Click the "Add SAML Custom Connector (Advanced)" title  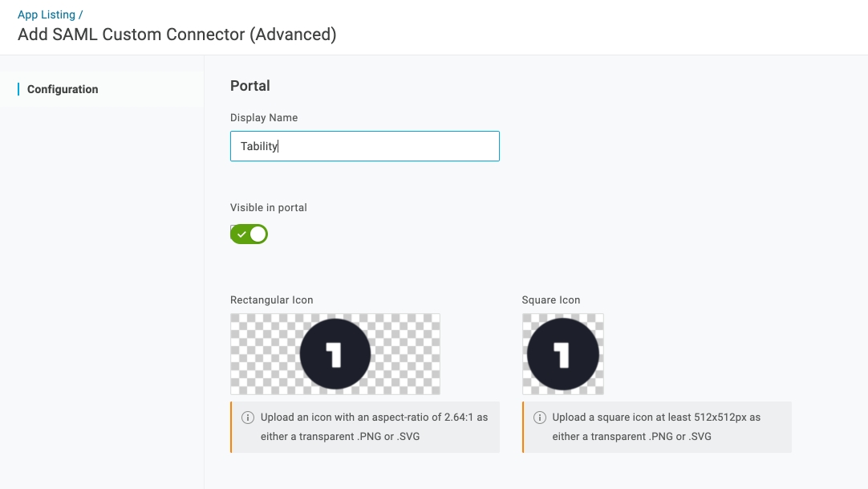(176, 35)
